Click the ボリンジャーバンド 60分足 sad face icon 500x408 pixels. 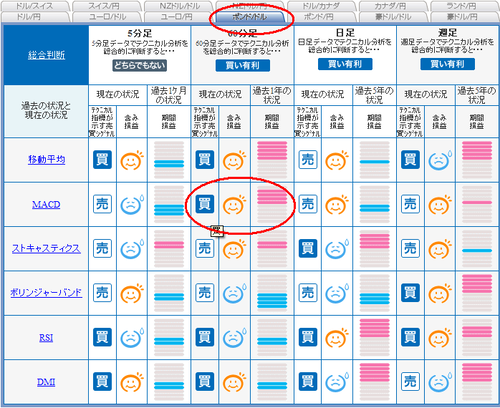(235, 293)
